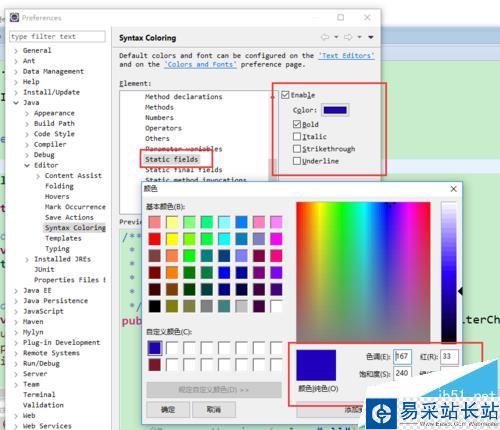Viewport: 500px width, 430px height.
Task: Click inside the color spectrum field
Action: pos(363,272)
